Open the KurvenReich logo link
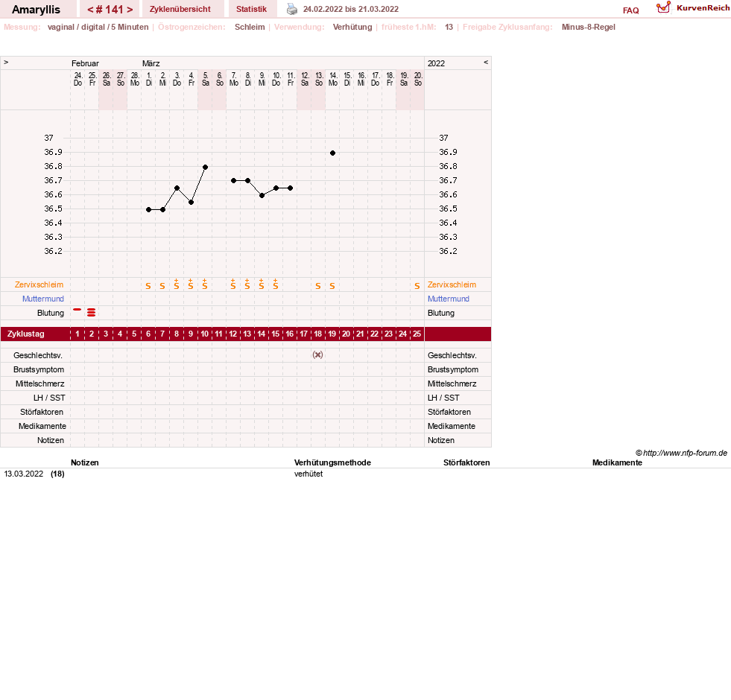The image size is (731, 700). click(x=693, y=8)
